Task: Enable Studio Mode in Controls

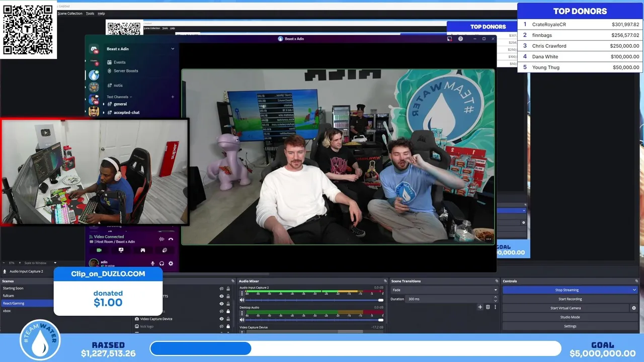Action: click(570, 317)
